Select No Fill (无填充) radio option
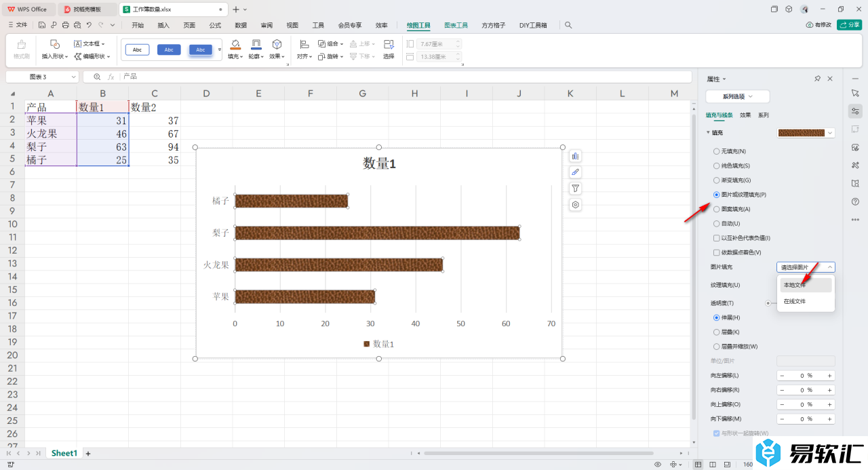Screen dimensions: 868x470 [x=717, y=151]
